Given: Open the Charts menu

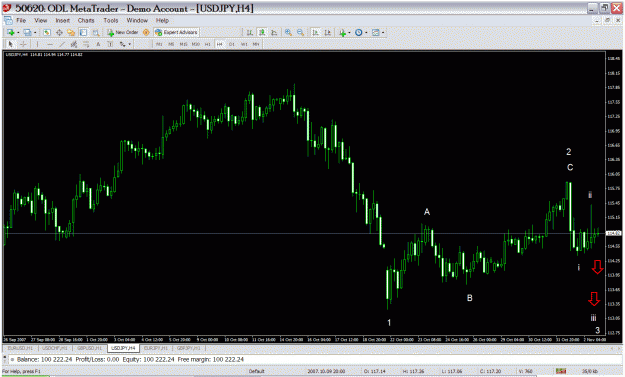Looking at the screenshot, I should pyautogui.click(x=86, y=20).
